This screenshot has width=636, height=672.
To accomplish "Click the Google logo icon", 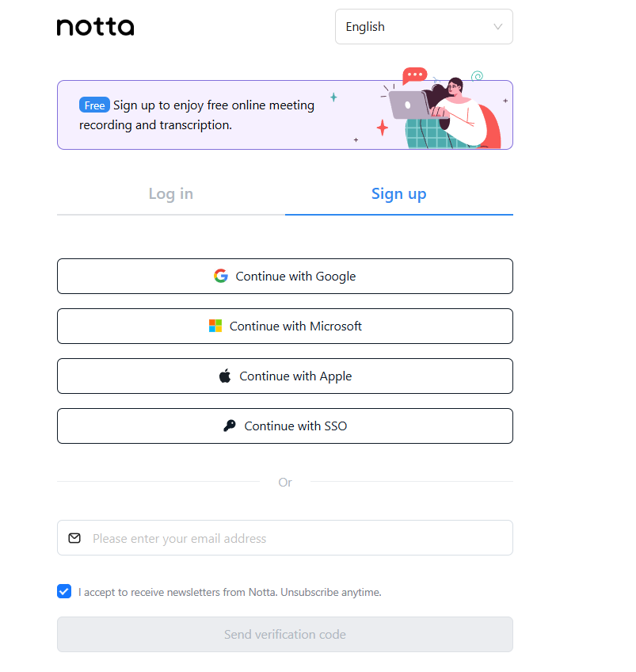I will click(x=221, y=276).
